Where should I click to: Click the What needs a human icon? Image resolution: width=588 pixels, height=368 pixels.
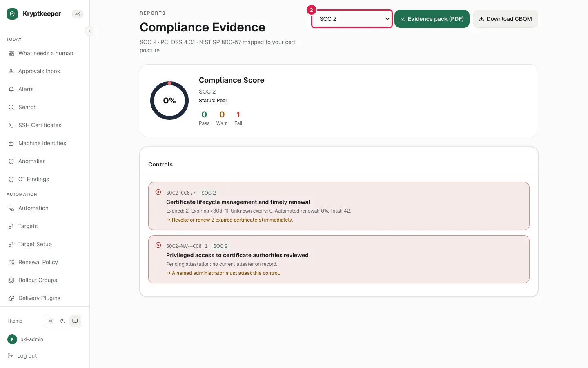11,53
